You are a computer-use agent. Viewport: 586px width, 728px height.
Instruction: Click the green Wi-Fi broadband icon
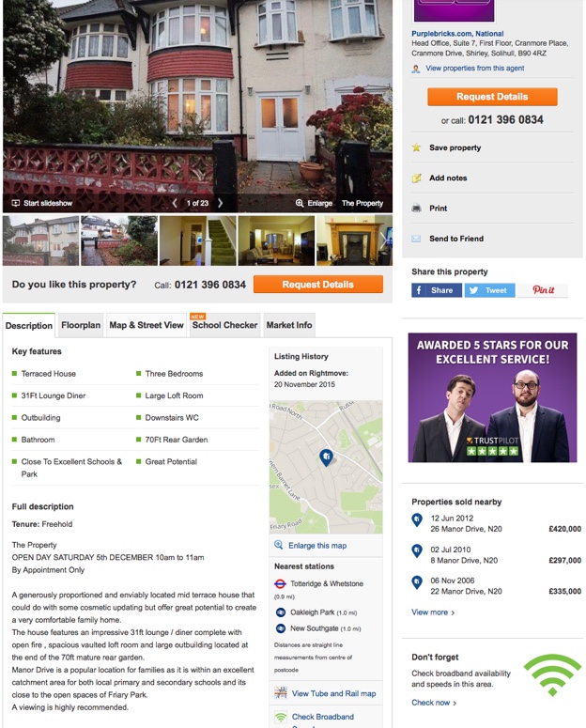pyautogui.click(x=552, y=675)
